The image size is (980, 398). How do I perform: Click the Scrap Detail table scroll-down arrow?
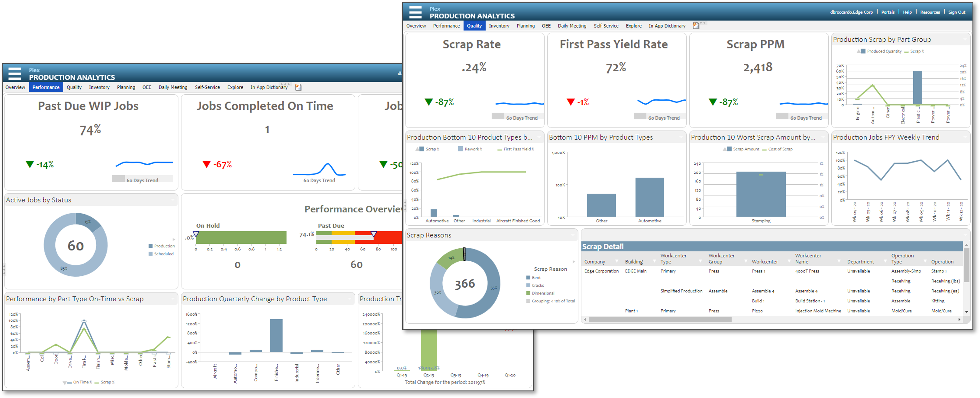point(967,312)
